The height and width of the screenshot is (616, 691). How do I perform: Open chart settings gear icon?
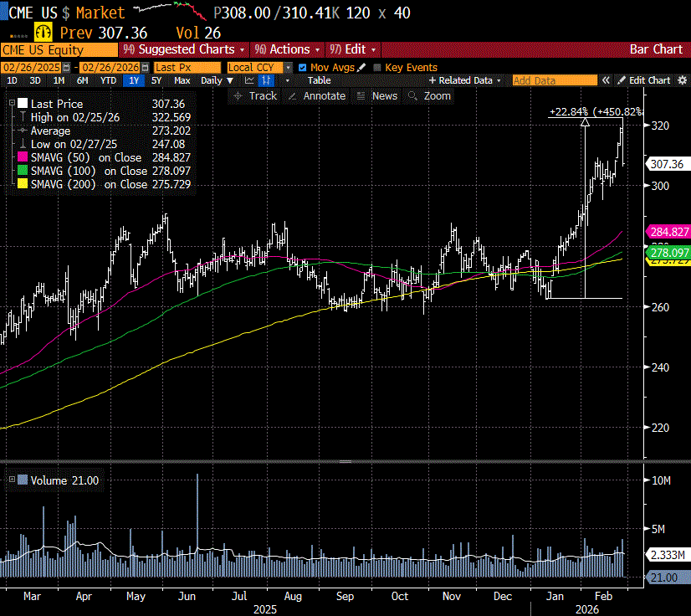682,80
